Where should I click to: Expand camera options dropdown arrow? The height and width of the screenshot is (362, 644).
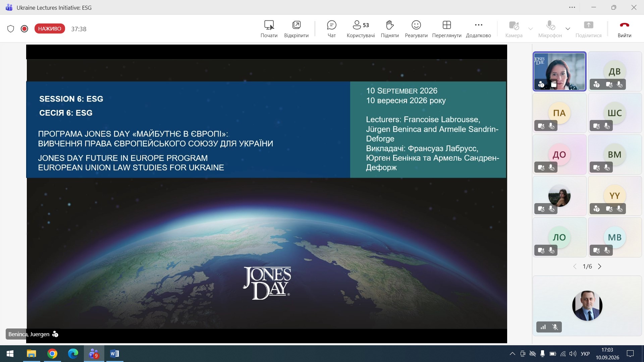click(x=530, y=29)
